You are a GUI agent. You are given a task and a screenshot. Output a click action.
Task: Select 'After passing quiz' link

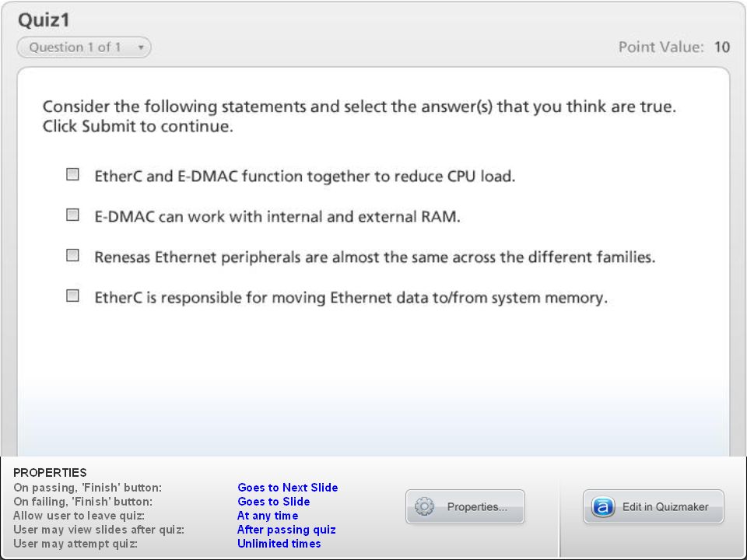[286, 530]
